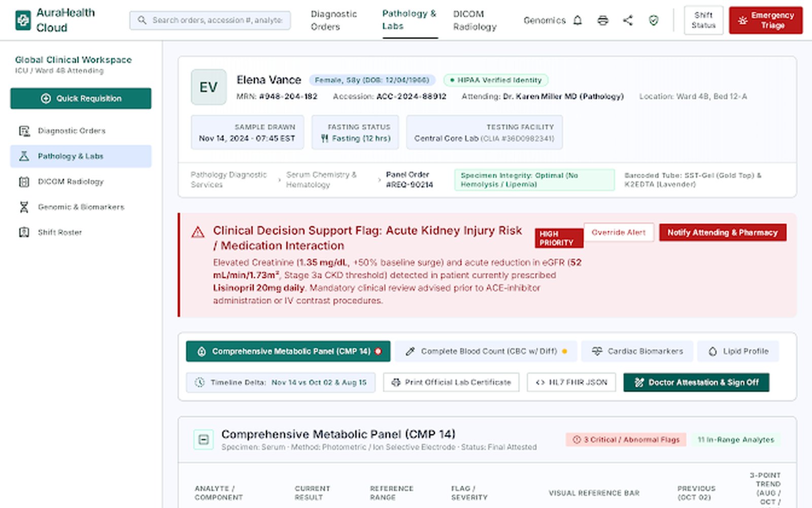Screen dimensions: 812x508
Task: Click the shield verification icon
Action: click(654, 20)
